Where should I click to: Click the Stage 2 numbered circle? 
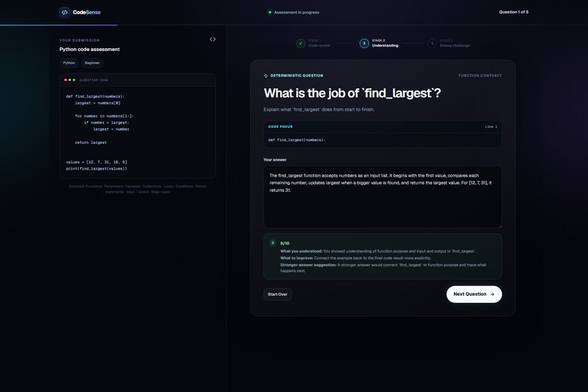(x=364, y=43)
